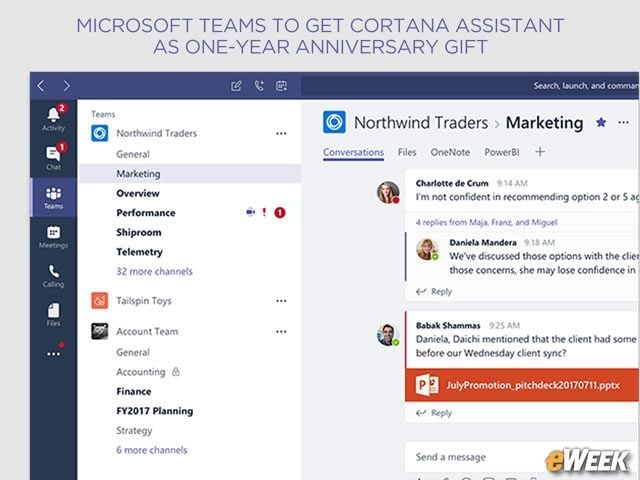This screenshot has width=640, height=480.
Task: Select Telemetry channel
Action: coord(139,252)
